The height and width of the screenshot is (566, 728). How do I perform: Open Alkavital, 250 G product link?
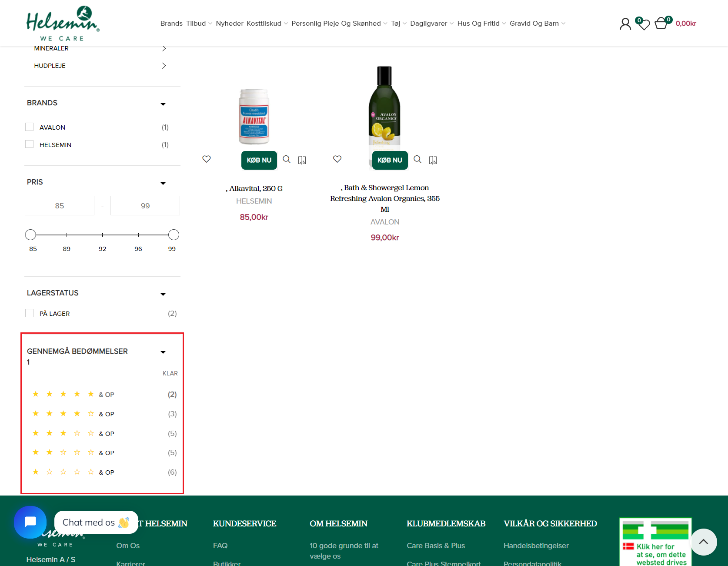point(254,188)
